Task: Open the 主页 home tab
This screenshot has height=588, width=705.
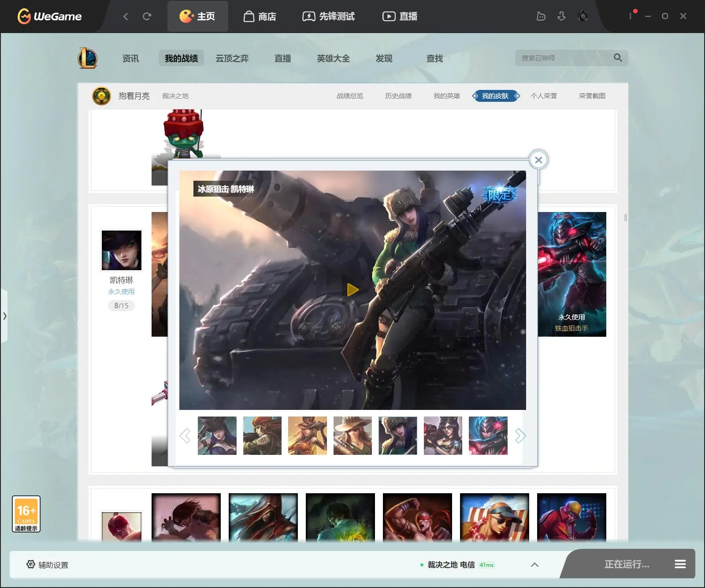Action: point(197,16)
